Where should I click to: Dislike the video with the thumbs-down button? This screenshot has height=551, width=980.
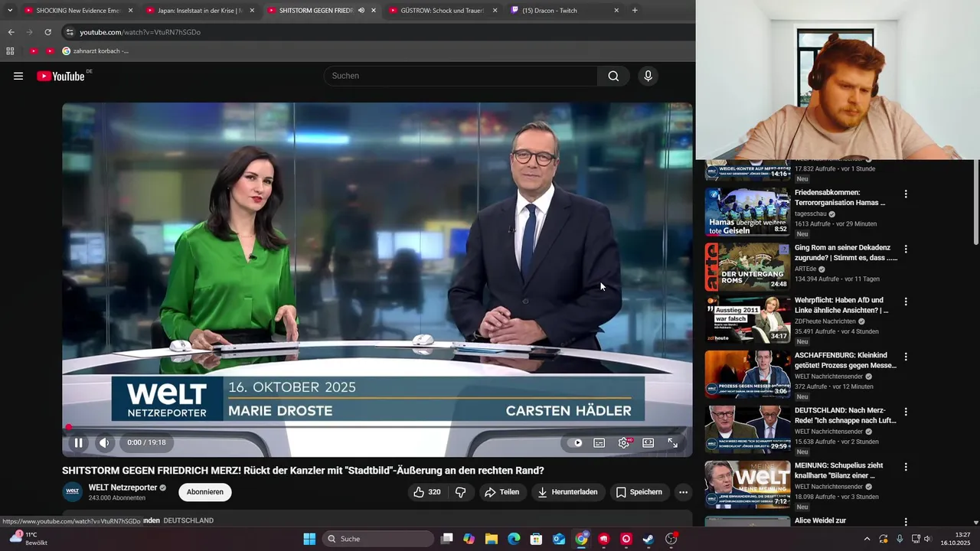coord(460,492)
